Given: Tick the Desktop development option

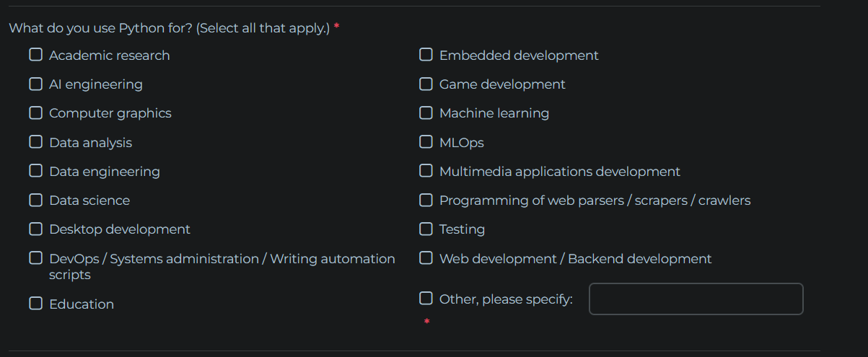Looking at the screenshot, I should tap(36, 229).
